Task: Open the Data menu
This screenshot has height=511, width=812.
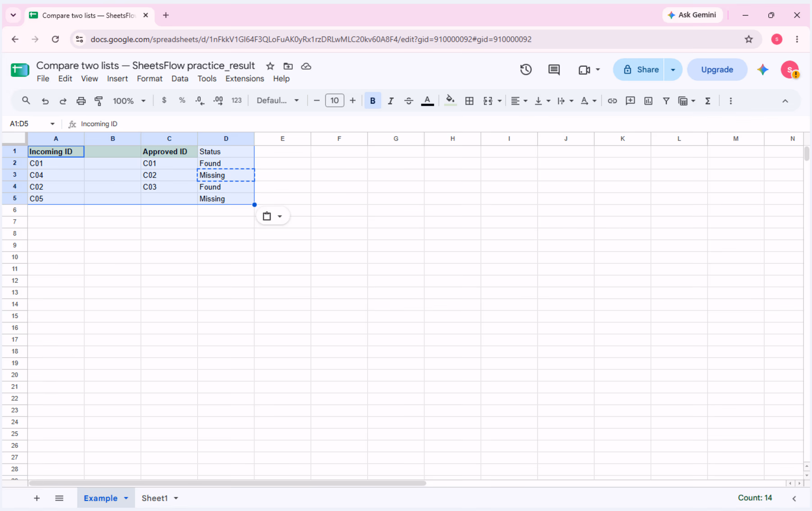Action: tap(180, 78)
